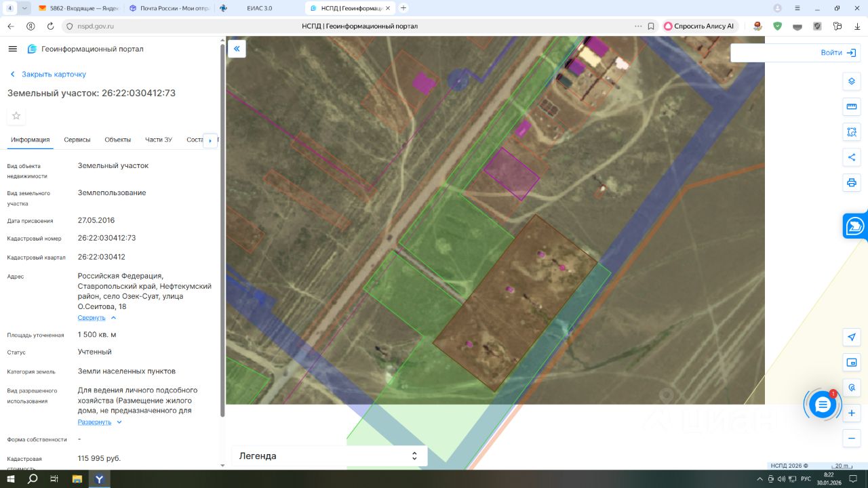The width and height of the screenshot is (868, 488).
Task: Switch to the Объекты tab
Action: click(118, 140)
